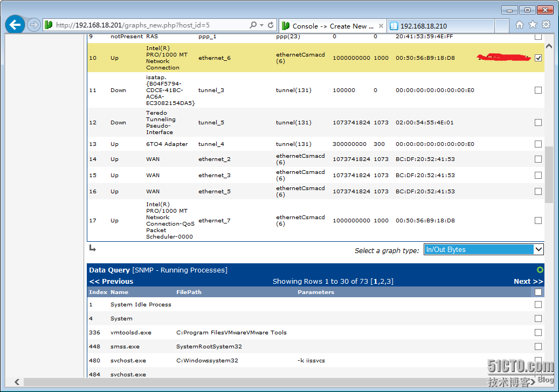
Task: Select the ethernet_6 name cell
Action: [x=215, y=58]
